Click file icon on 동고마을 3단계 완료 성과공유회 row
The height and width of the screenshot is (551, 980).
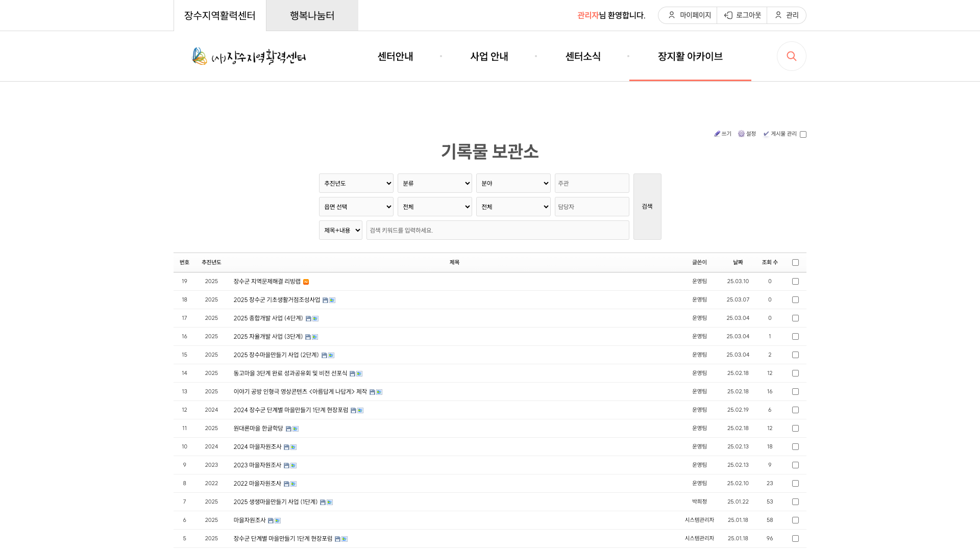352,373
